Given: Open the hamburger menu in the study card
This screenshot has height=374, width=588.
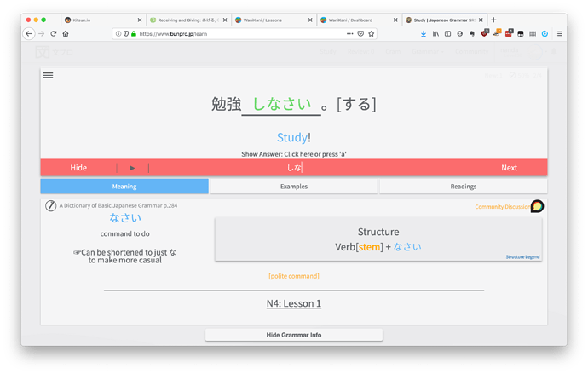Looking at the screenshot, I should pos(48,75).
